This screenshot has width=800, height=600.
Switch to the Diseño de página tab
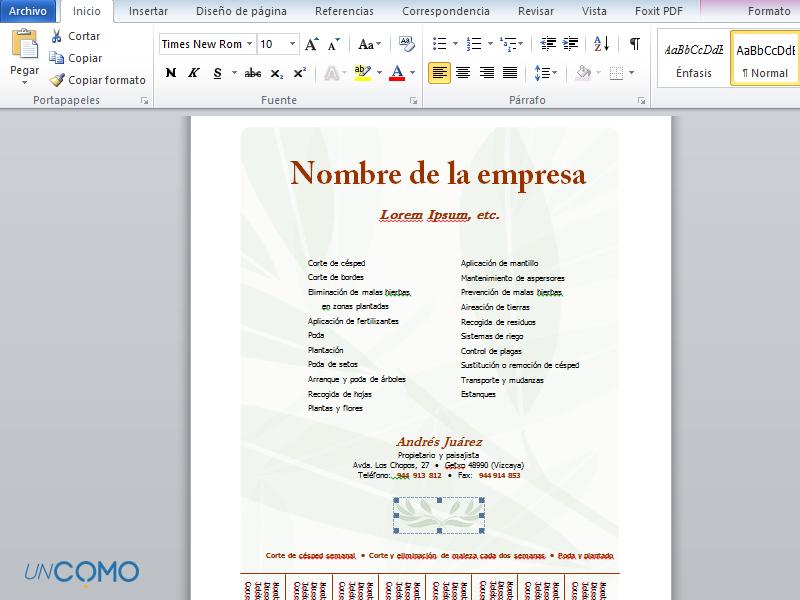click(x=241, y=11)
